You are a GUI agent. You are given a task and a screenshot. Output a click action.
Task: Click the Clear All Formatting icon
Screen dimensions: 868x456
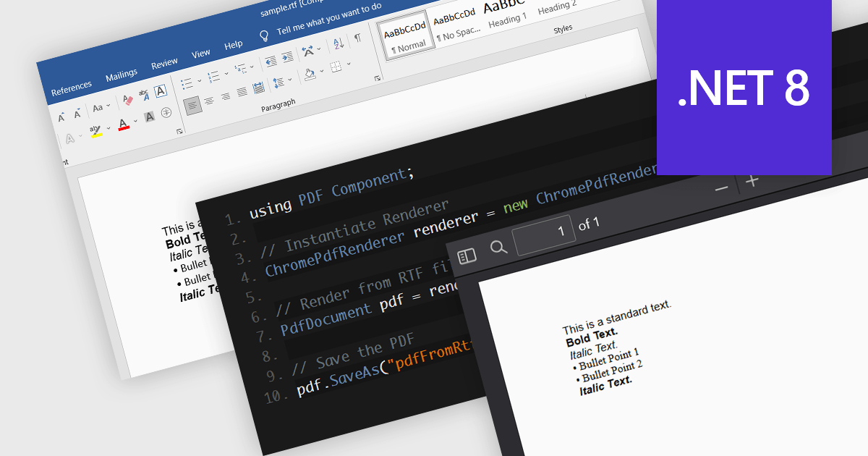coord(128,99)
